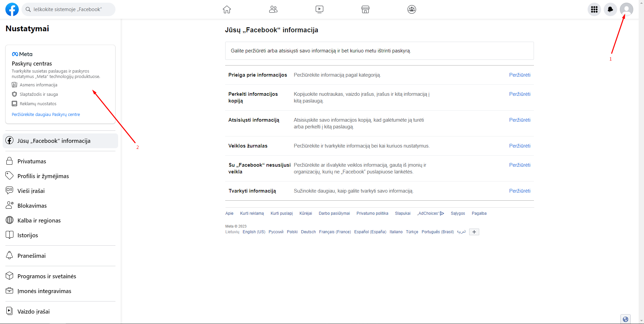Open Vieši įrašai settings
Screen dimensions: 644x324
click(x=60, y=191)
